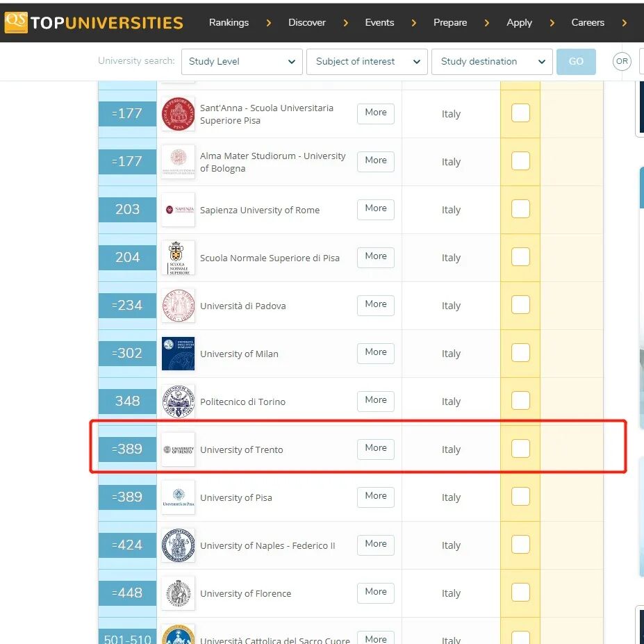Click More for University of Naples Federico II
This screenshot has width=644, height=644.
coord(375,545)
